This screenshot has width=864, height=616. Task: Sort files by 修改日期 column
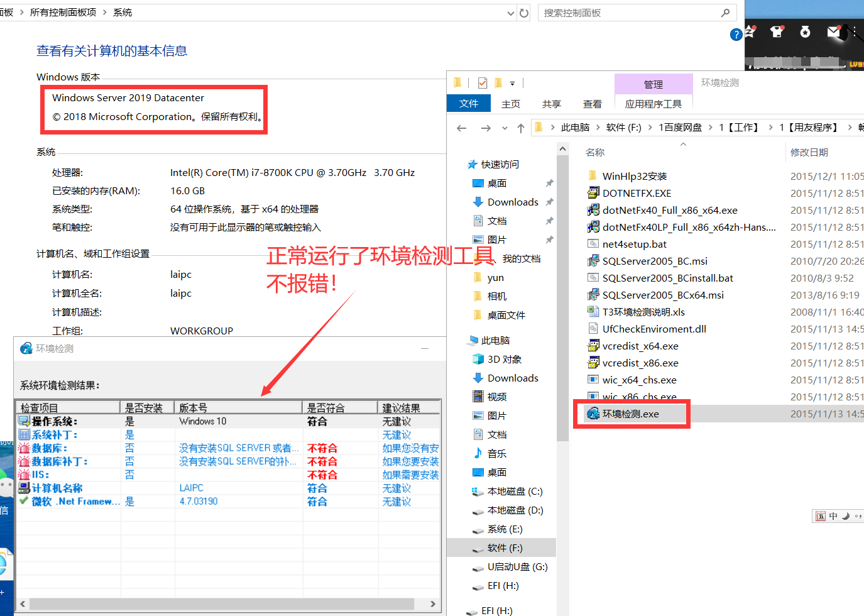pyautogui.click(x=809, y=152)
